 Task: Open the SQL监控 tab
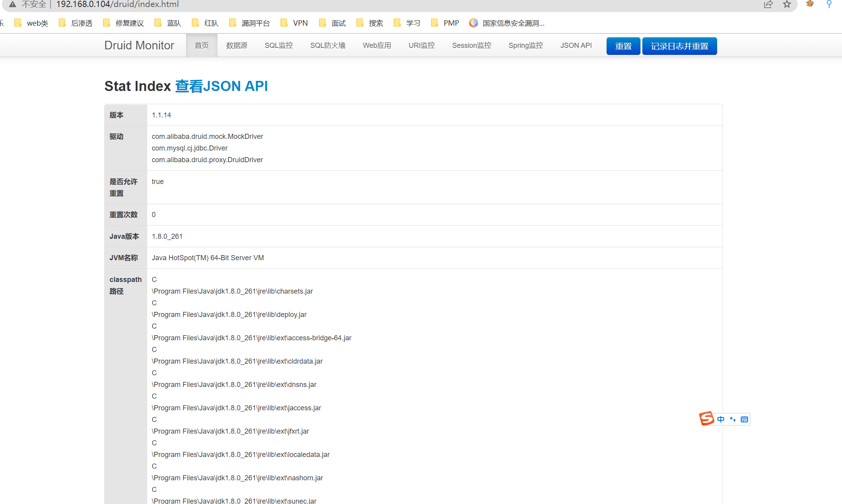279,45
